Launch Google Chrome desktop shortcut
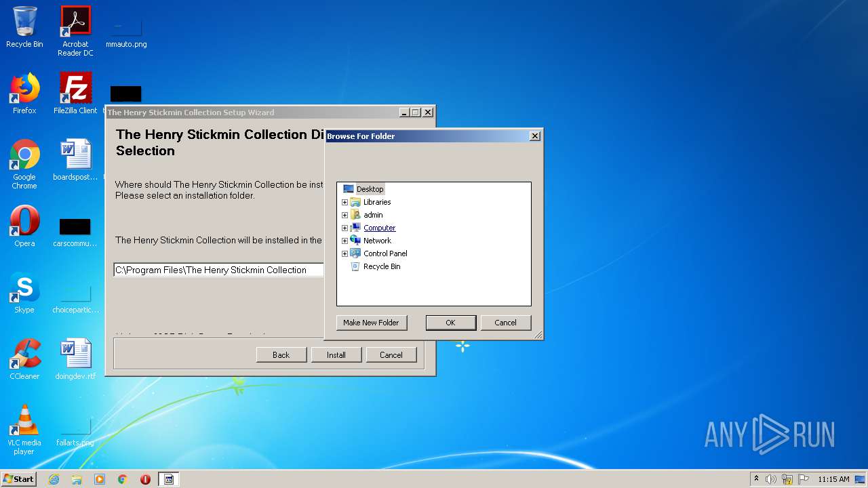This screenshot has height=488, width=868. (24, 164)
